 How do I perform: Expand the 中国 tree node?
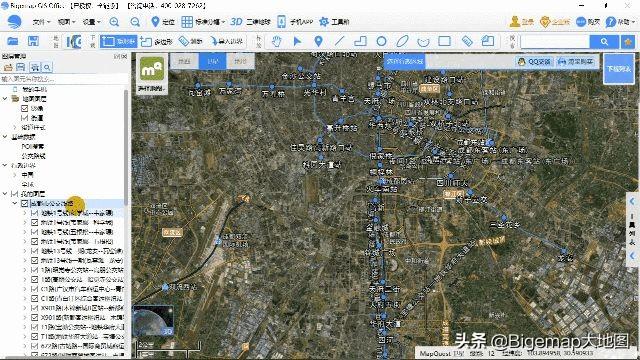click(15, 175)
